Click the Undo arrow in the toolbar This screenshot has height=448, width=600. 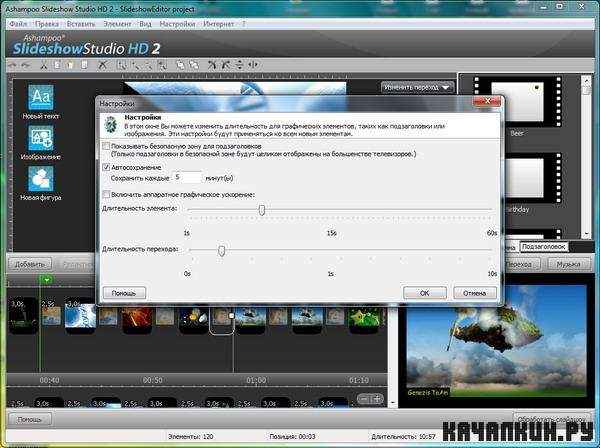[13, 65]
